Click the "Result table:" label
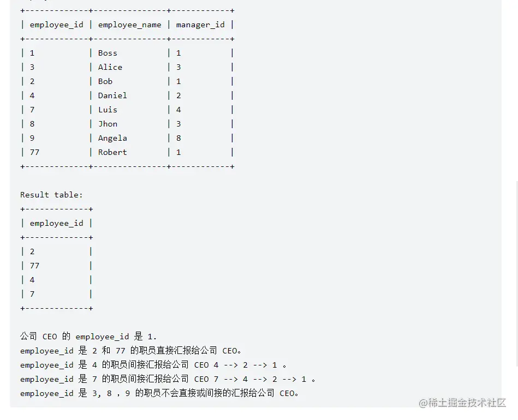The width and height of the screenshot is (518, 420). point(51,195)
